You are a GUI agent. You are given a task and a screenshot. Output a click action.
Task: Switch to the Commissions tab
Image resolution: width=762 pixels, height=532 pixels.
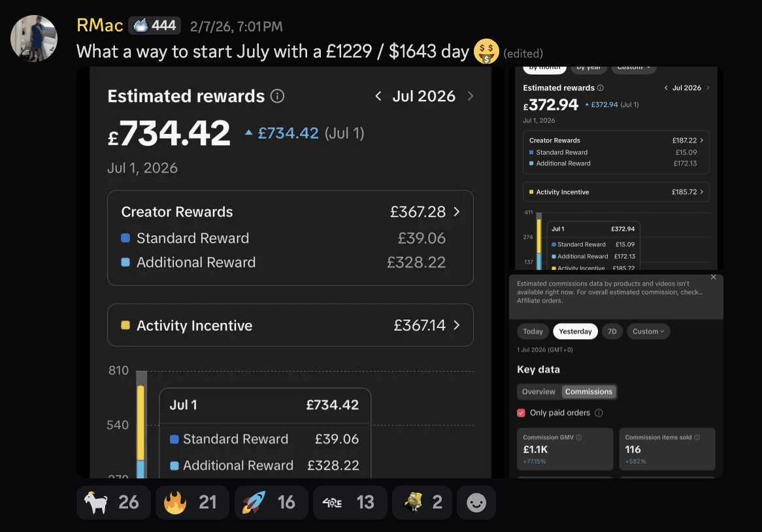[x=589, y=391]
